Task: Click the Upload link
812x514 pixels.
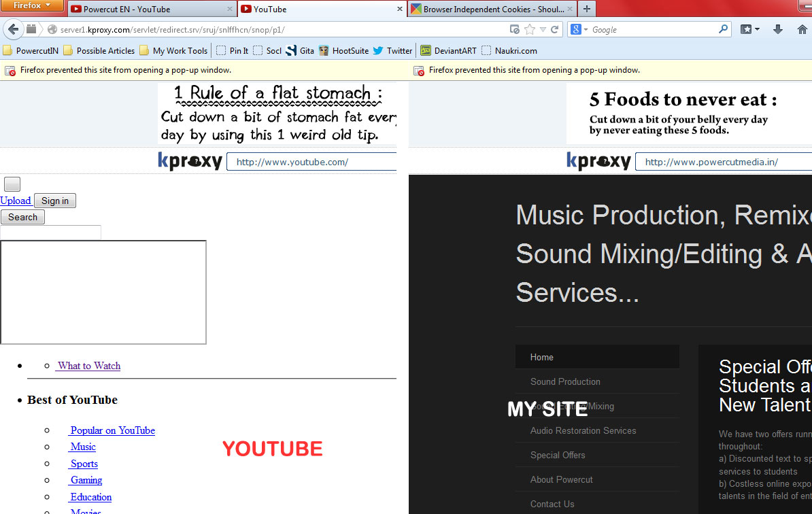Action: tap(16, 201)
